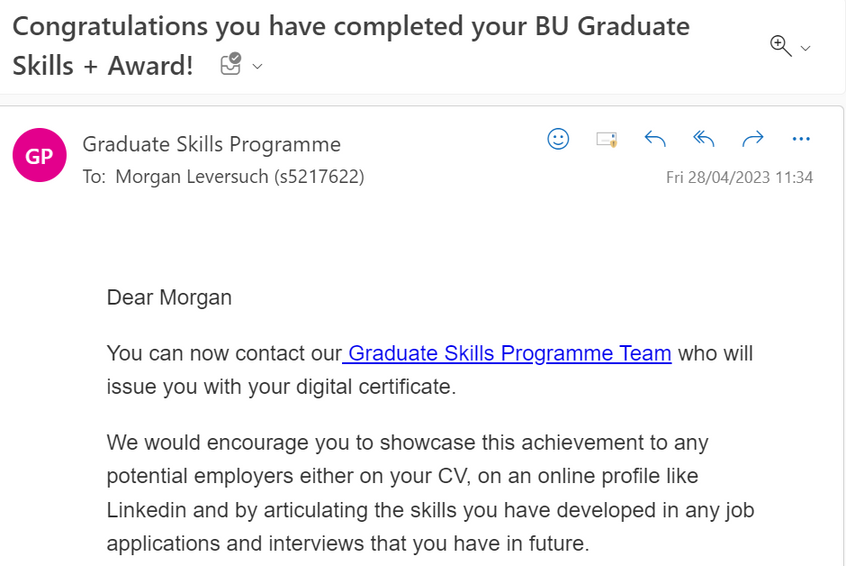Click the paragraph mentioning Linkedin
Viewport: 846px width, 566px height.
pyautogui.click(x=430, y=493)
